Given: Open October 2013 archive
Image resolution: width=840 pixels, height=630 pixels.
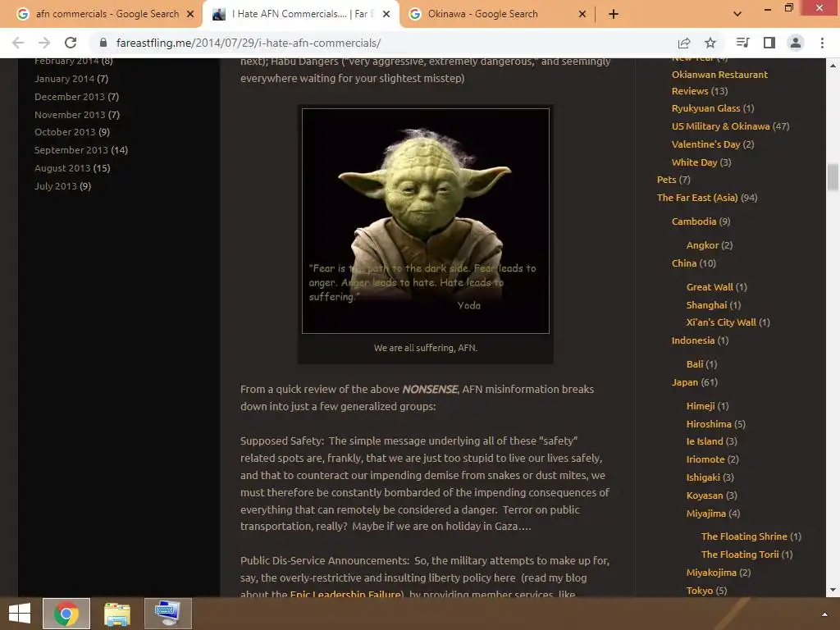Looking at the screenshot, I should (65, 132).
